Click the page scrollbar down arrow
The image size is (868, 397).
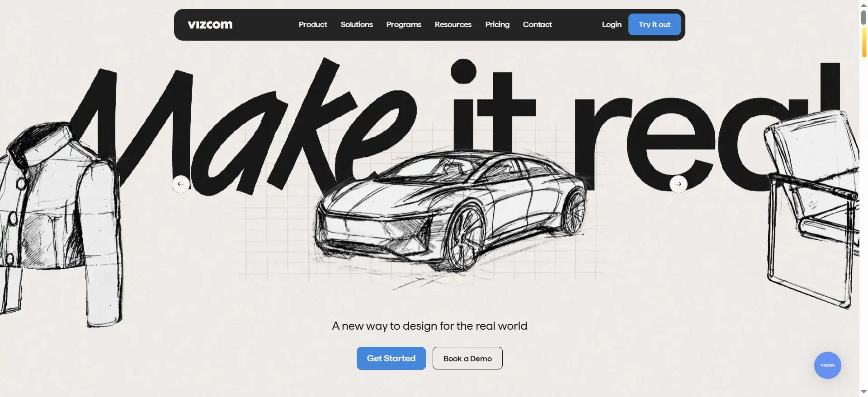863,392
